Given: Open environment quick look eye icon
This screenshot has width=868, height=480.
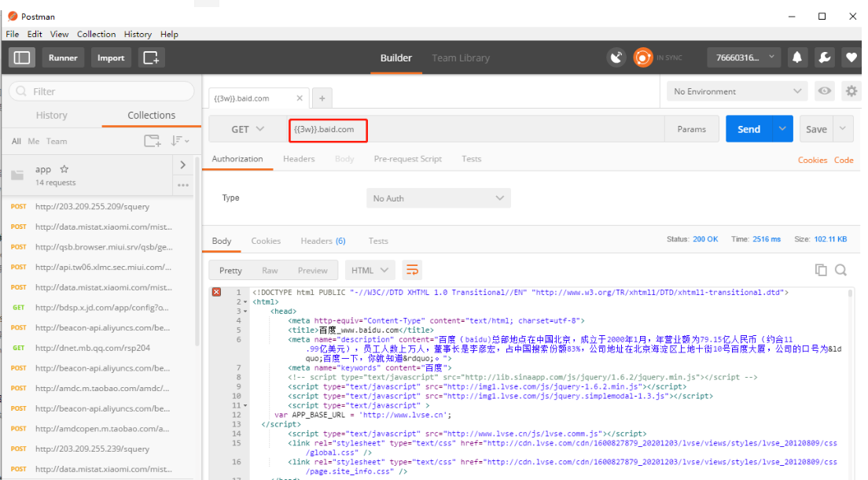Looking at the screenshot, I should [824, 91].
